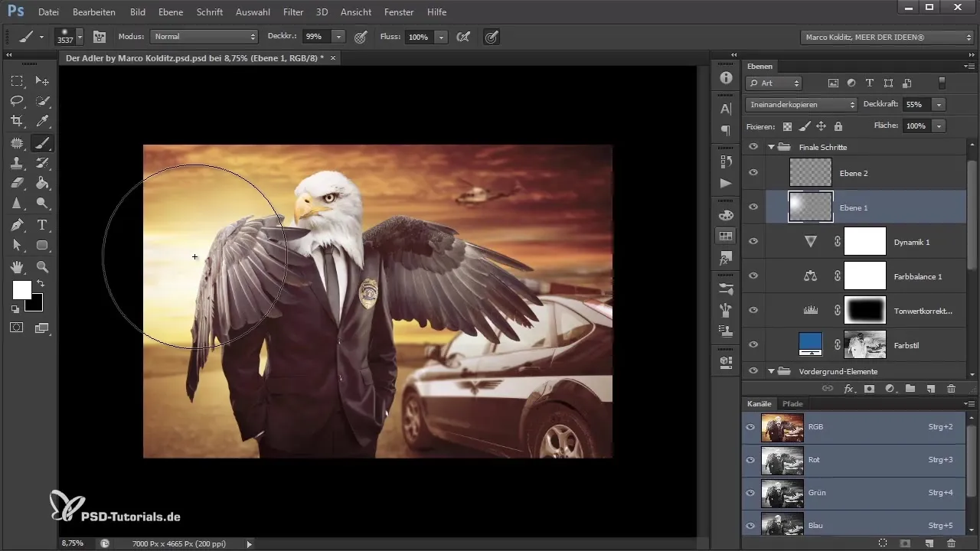
Task: Select the Tonwertkorrektur layer mask thumbnail
Action: pos(865,310)
